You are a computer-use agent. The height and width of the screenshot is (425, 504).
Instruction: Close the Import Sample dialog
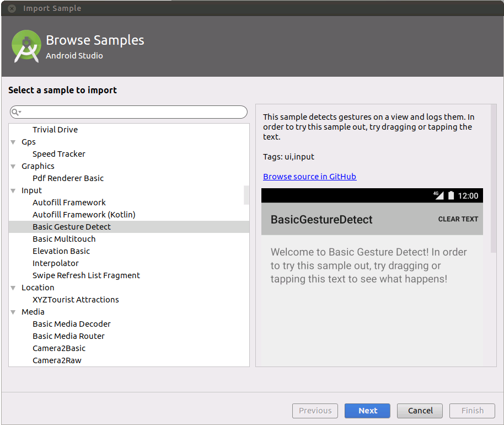click(12, 8)
